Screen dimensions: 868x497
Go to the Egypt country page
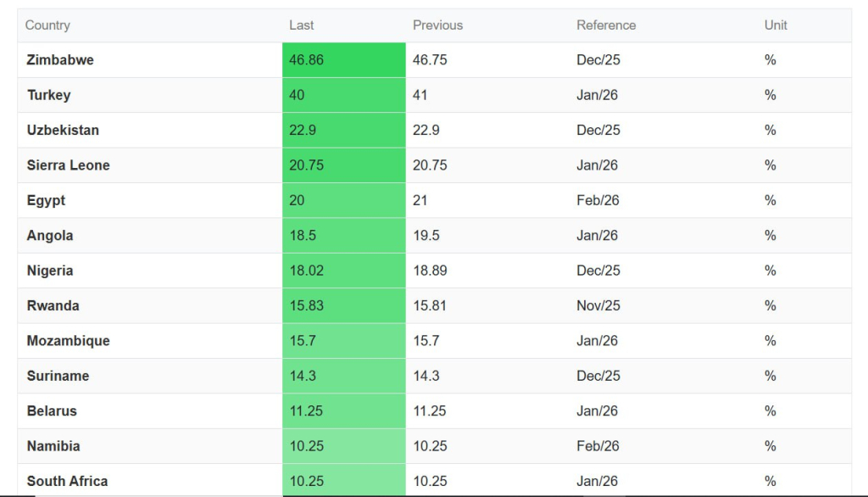tap(46, 200)
